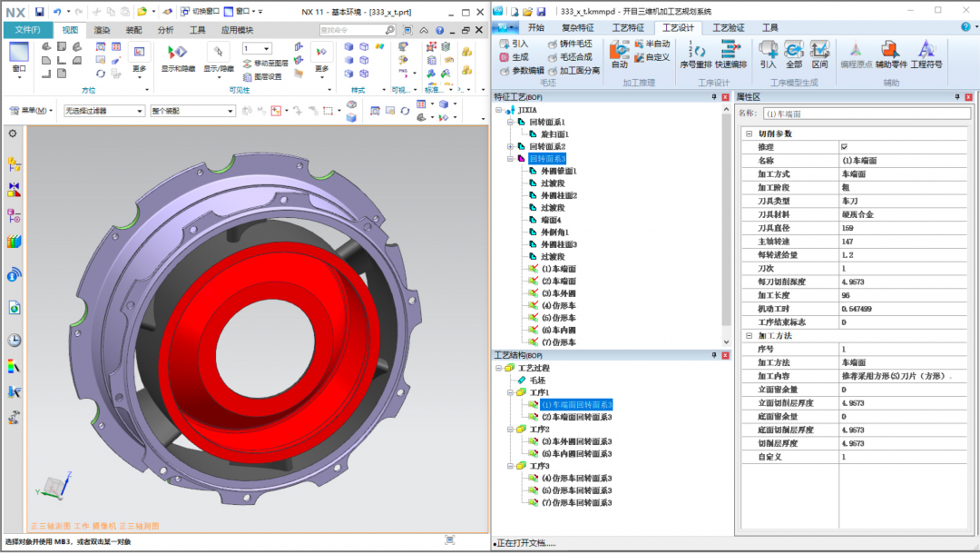Select the 快速编排 quick arrange tool
Screen dimensions: 980x554
pyautogui.click(x=730, y=51)
